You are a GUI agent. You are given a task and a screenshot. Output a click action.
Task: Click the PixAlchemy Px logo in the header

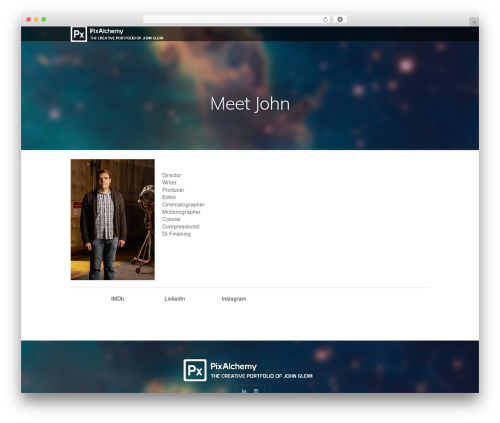click(79, 34)
